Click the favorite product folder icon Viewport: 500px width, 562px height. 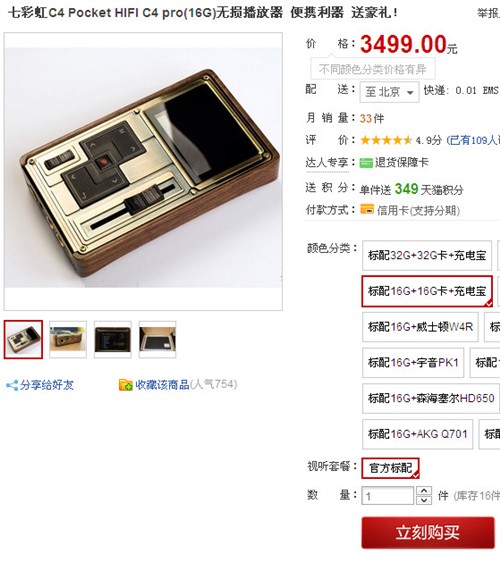[126, 385]
